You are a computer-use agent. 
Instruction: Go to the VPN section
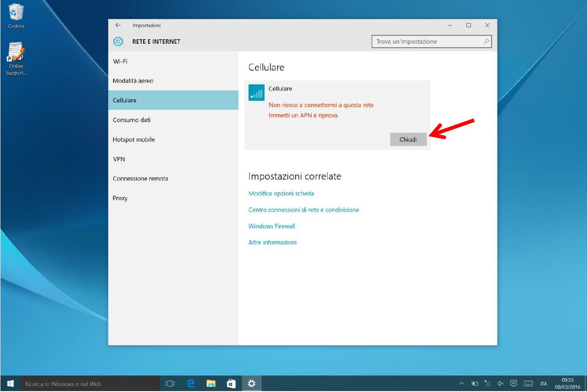173,159
